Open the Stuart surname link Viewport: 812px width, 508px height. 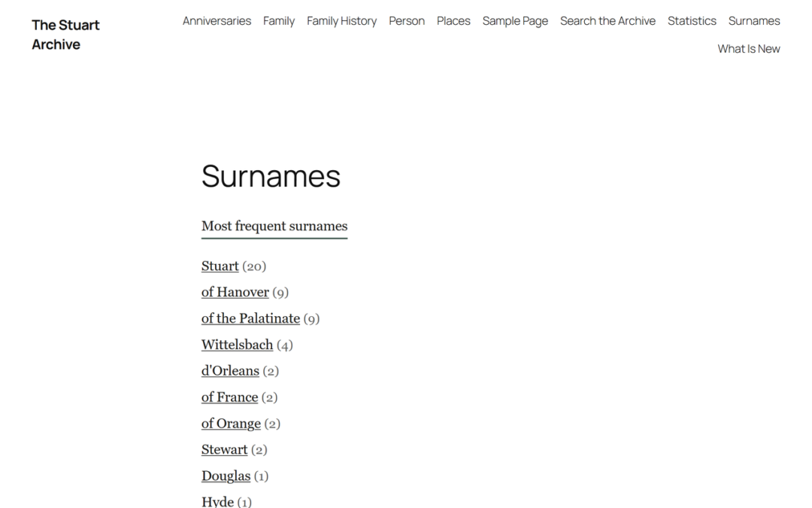pyautogui.click(x=220, y=266)
